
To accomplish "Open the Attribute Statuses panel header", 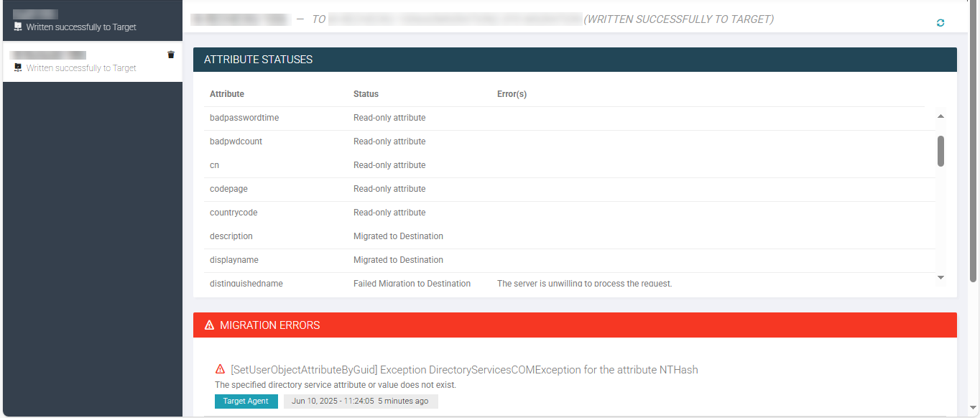I will [259, 60].
